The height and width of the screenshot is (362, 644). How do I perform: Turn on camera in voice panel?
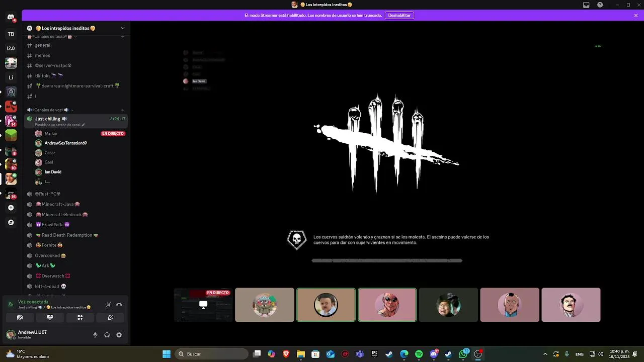pyautogui.click(x=20, y=317)
